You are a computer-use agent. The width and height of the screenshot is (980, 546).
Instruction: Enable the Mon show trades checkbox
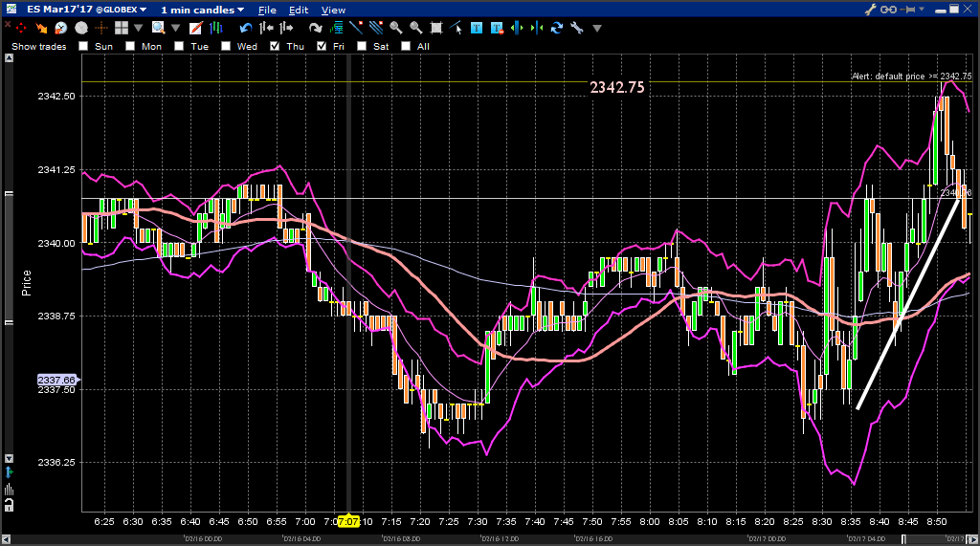coord(130,46)
